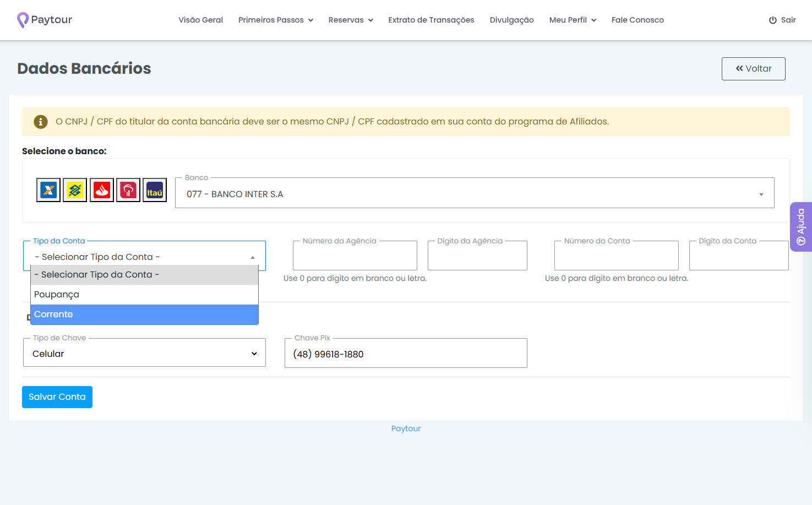Screen dimensions: 812x505
Task: Open the Banco dropdown list
Action: [x=475, y=193]
